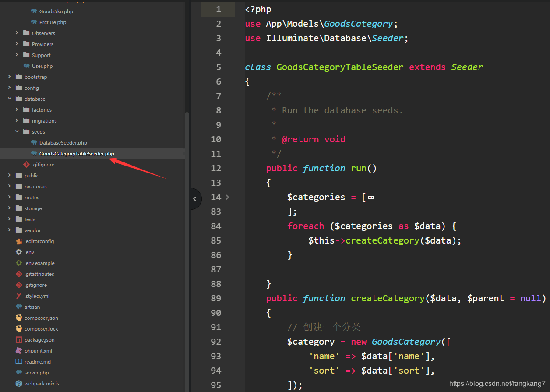550x392 pixels.
Task: Click the composer.lock icon
Action: coord(18,329)
